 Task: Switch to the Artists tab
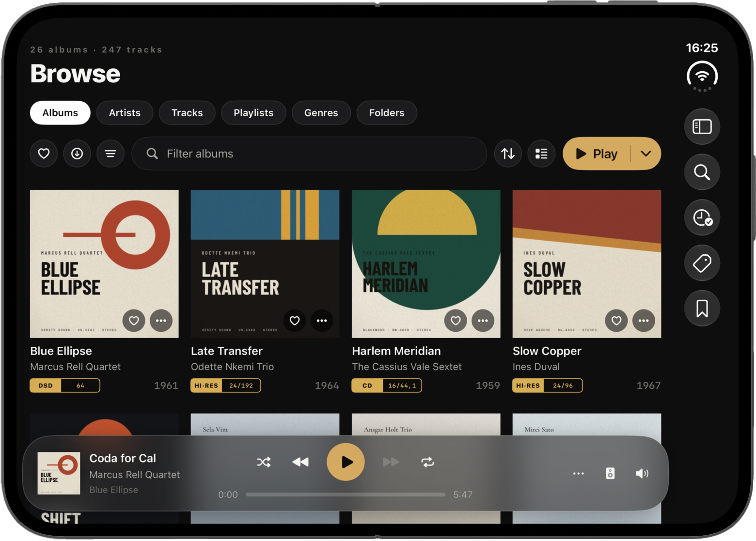coord(125,113)
